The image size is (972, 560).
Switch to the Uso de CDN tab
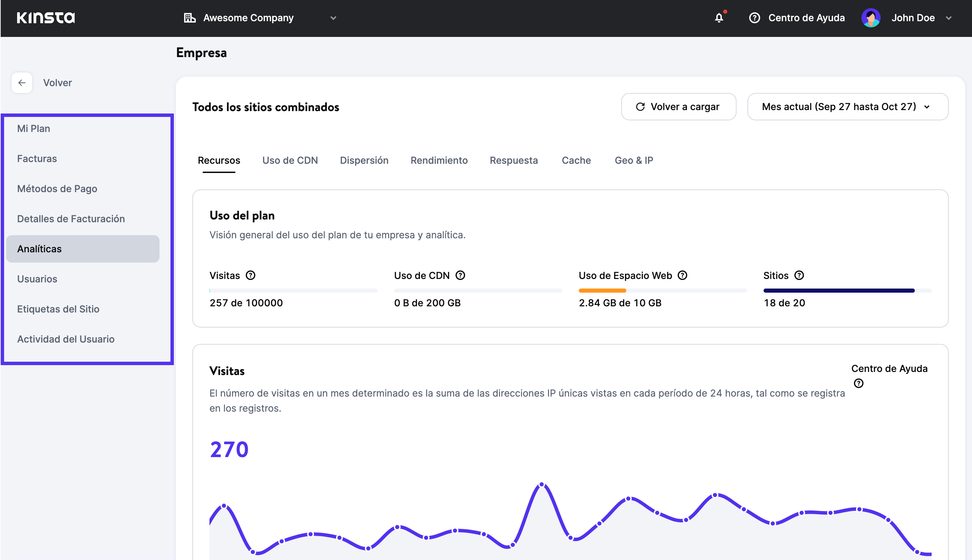tap(290, 160)
